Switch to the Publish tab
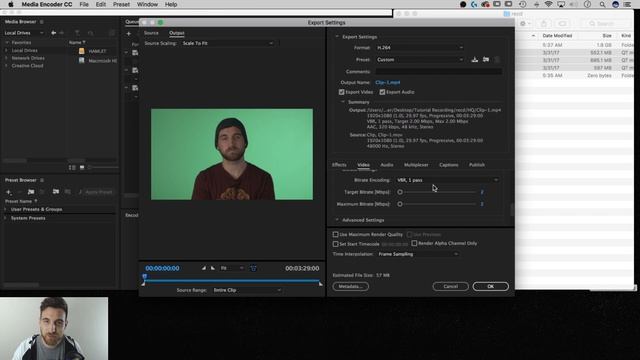The image size is (640, 360). 477,165
